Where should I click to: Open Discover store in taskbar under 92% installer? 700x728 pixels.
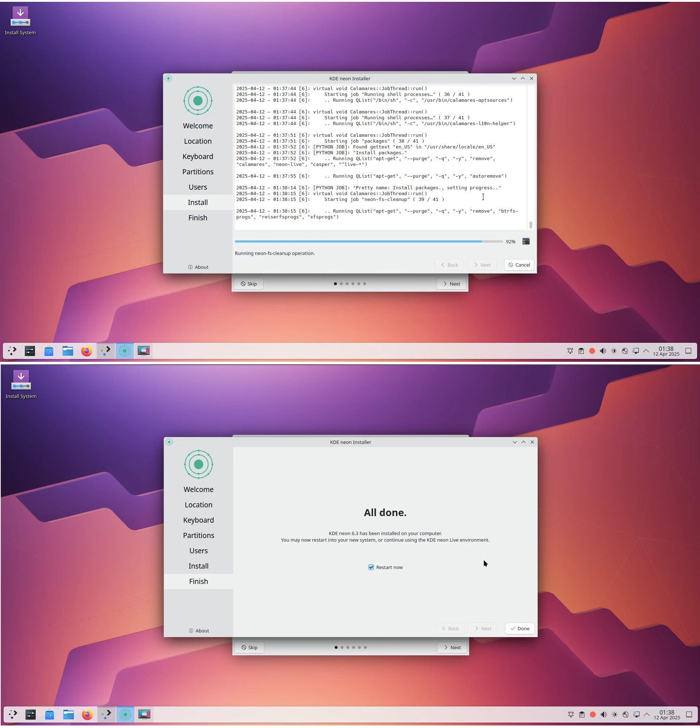click(48, 351)
